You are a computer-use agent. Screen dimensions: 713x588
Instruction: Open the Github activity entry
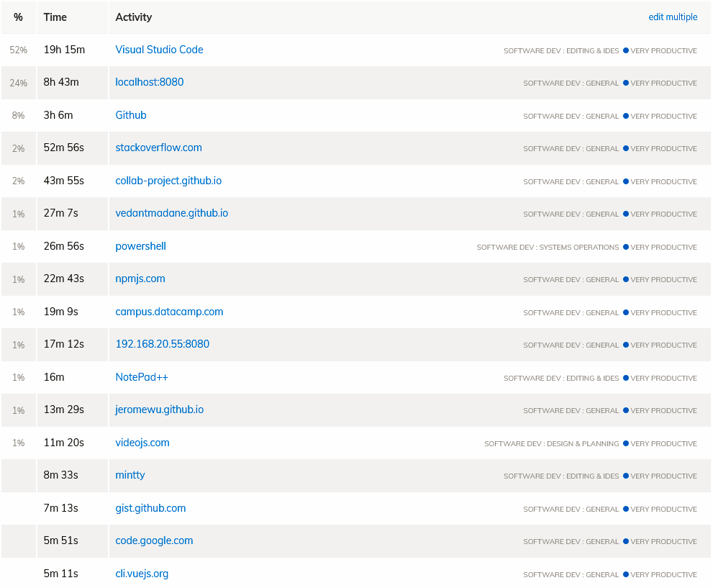pyautogui.click(x=131, y=115)
